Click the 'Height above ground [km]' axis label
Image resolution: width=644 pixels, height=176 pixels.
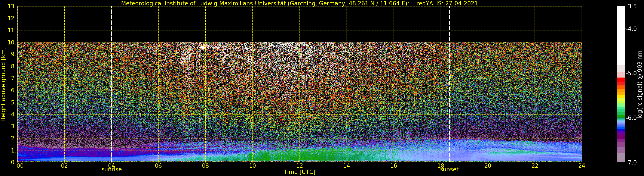pyautogui.click(x=3, y=84)
